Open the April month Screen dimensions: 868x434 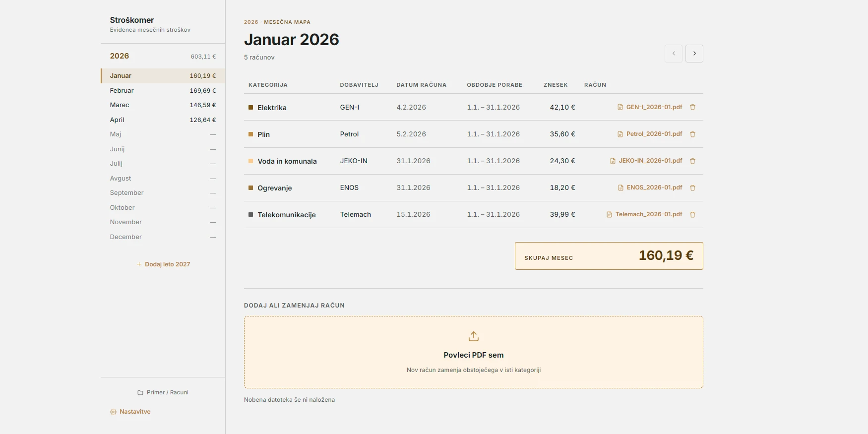pos(163,120)
